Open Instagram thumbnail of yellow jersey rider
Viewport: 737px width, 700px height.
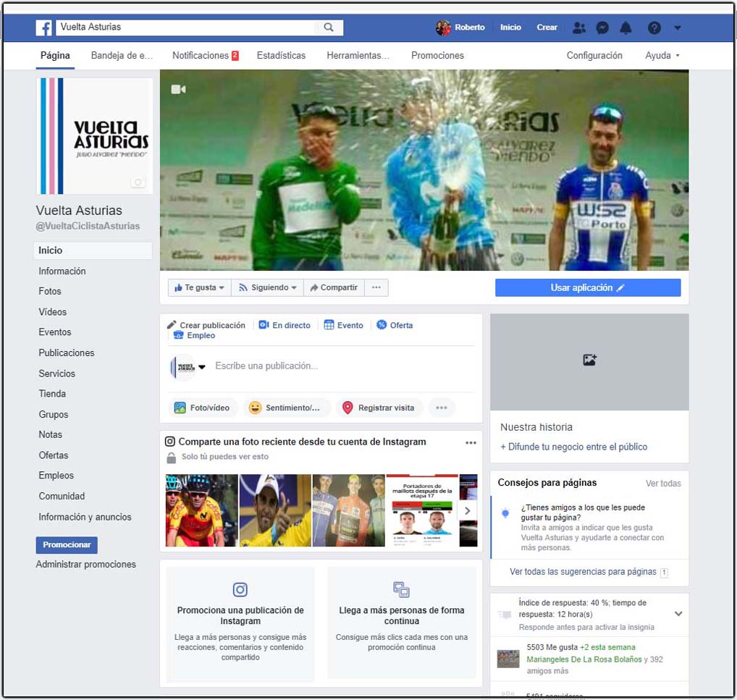[275, 510]
